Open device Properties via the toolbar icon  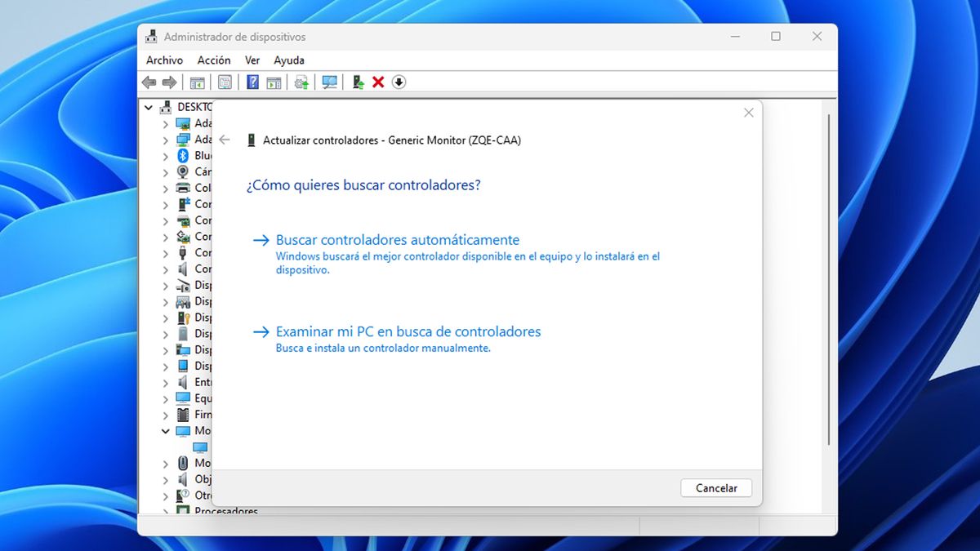225,82
